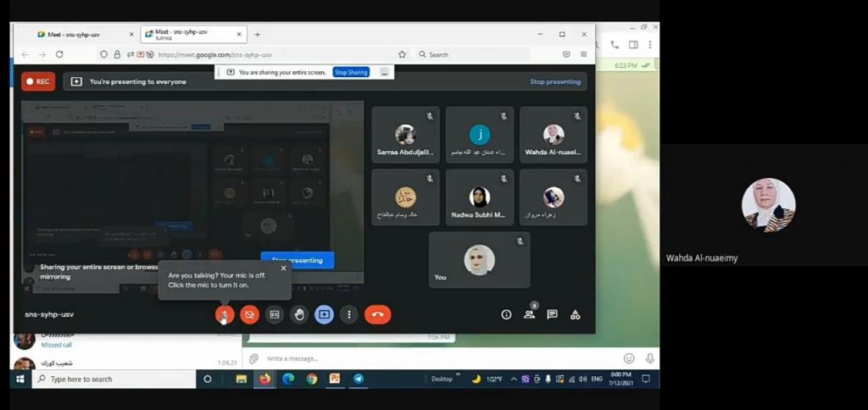868x410 pixels.
Task: Raise hand in the meeting
Action: 299,314
